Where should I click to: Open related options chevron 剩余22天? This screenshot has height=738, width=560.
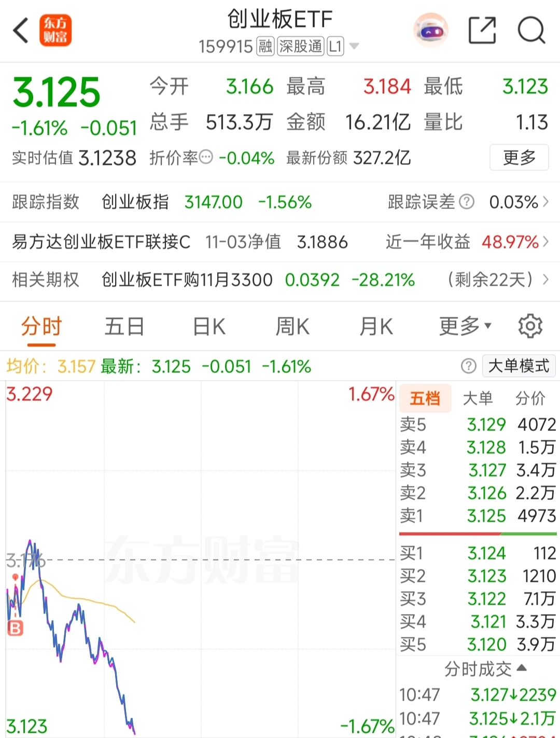click(545, 280)
